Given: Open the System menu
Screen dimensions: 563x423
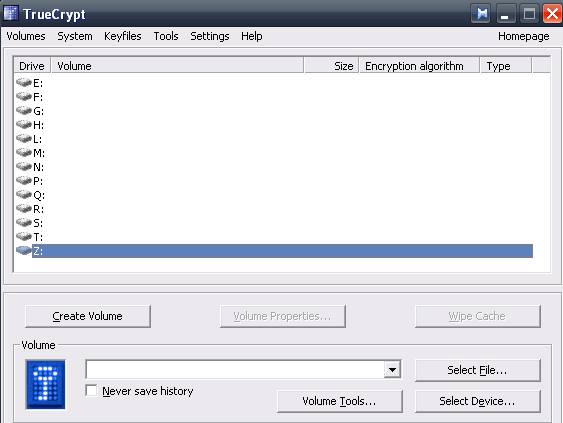Looking at the screenshot, I should click(75, 36).
